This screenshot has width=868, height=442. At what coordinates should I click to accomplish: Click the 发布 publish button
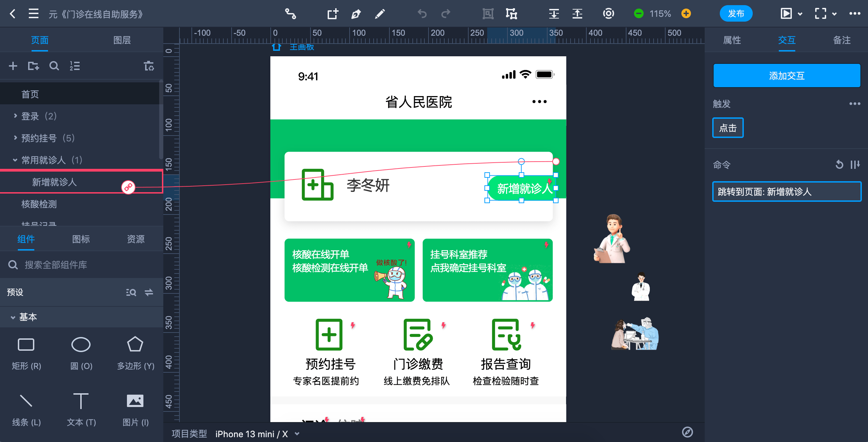click(736, 14)
